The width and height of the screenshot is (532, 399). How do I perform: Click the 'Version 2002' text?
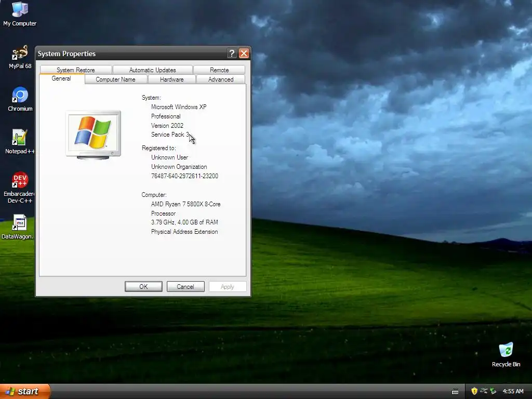(x=167, y=126)
